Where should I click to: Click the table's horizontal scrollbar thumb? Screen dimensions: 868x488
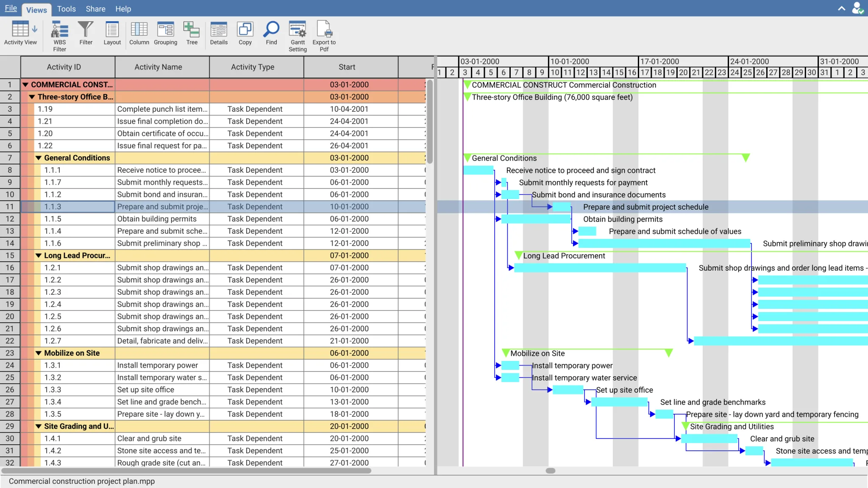pos(186,471)
